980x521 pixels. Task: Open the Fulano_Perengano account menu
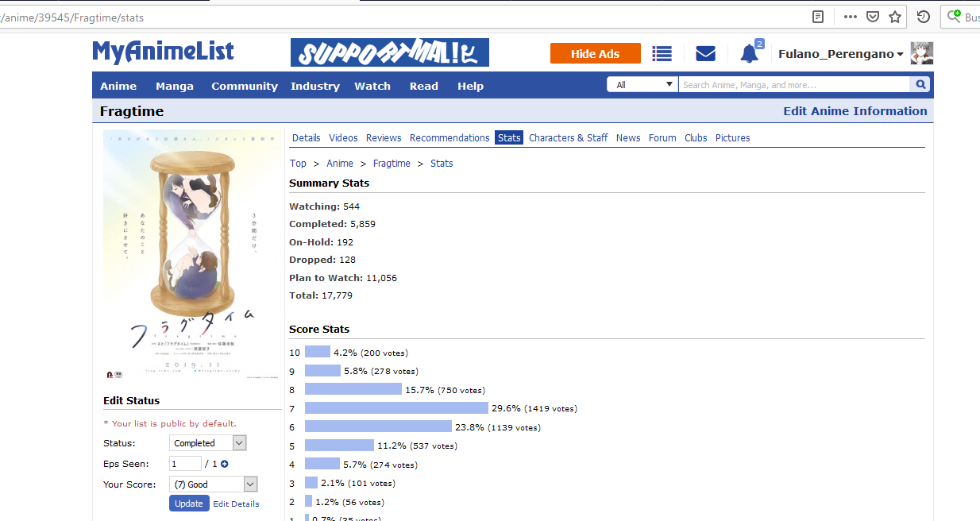(840, 54)
